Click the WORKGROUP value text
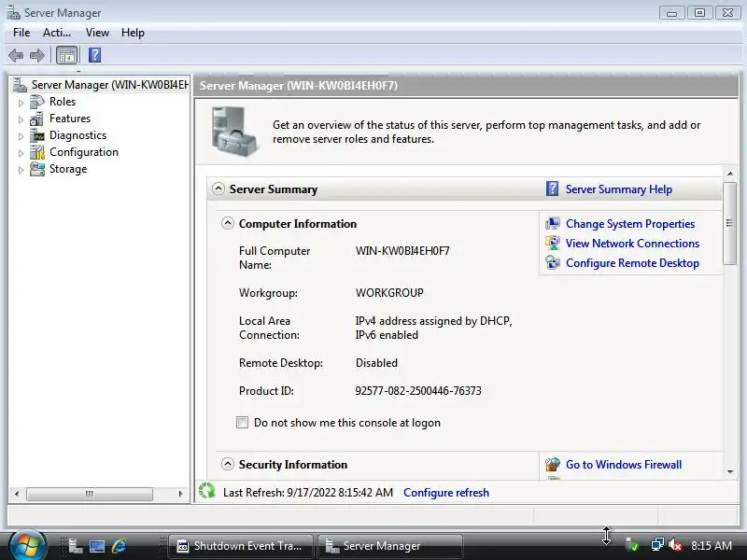 (389, 292)
